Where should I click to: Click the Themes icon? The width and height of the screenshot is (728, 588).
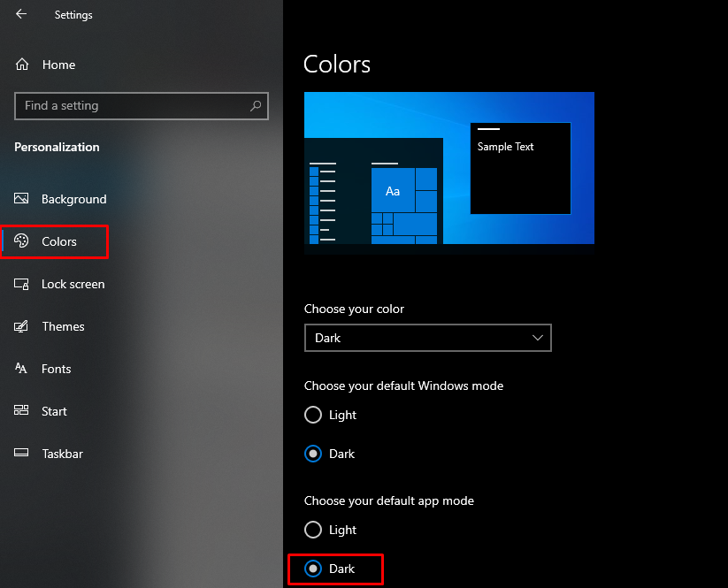tap(23, 326)
